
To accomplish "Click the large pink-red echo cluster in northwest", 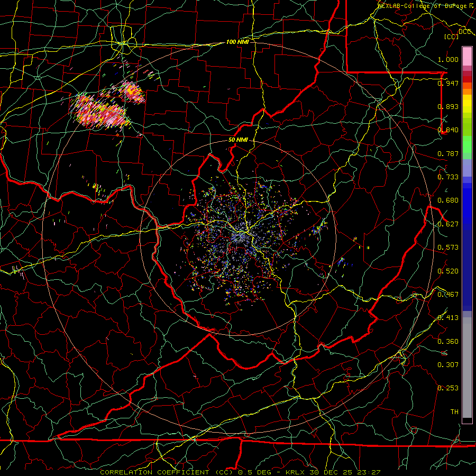I will tap(100, 112).
